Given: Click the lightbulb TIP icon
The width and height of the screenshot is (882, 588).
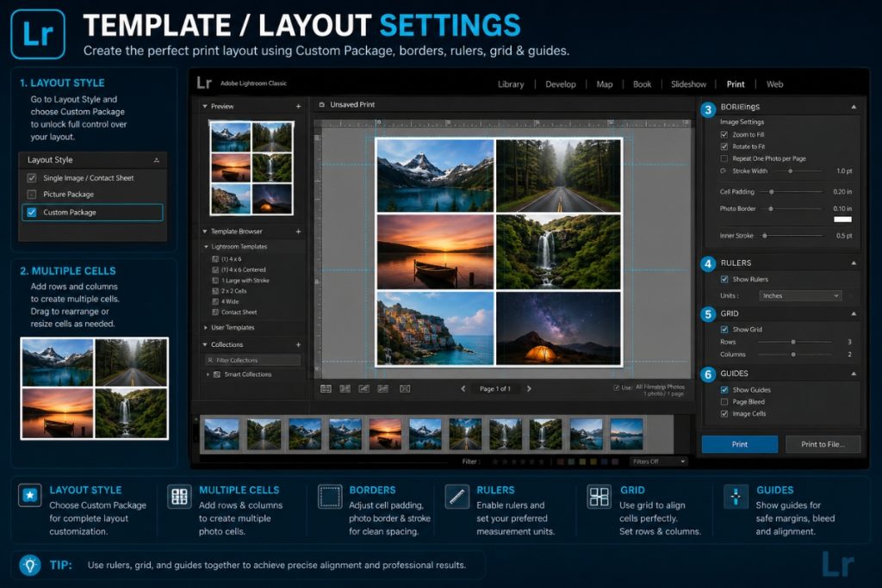Looking at the screenshot, I should tap(30, 565).
